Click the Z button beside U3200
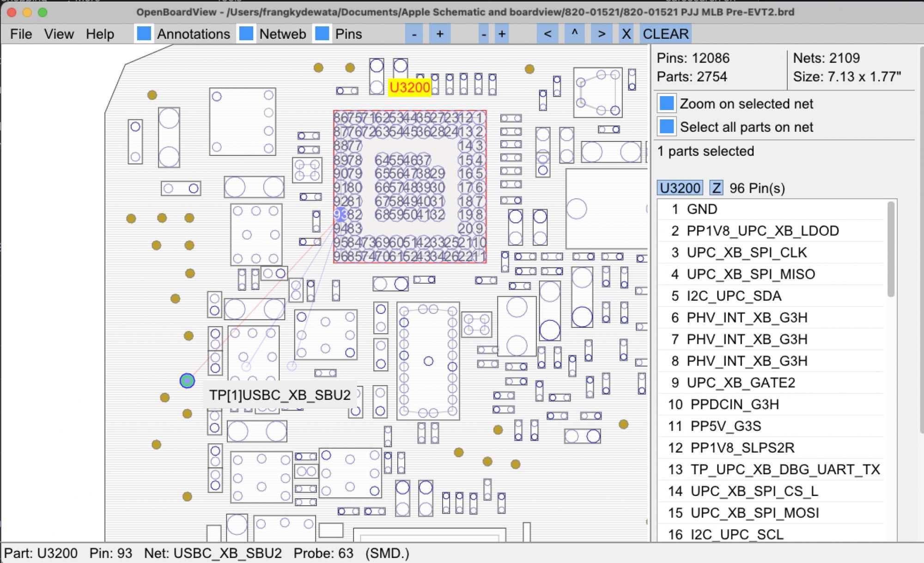Image resolution: width=924 pixels, height=563 pixels. (x=716, y=188)
